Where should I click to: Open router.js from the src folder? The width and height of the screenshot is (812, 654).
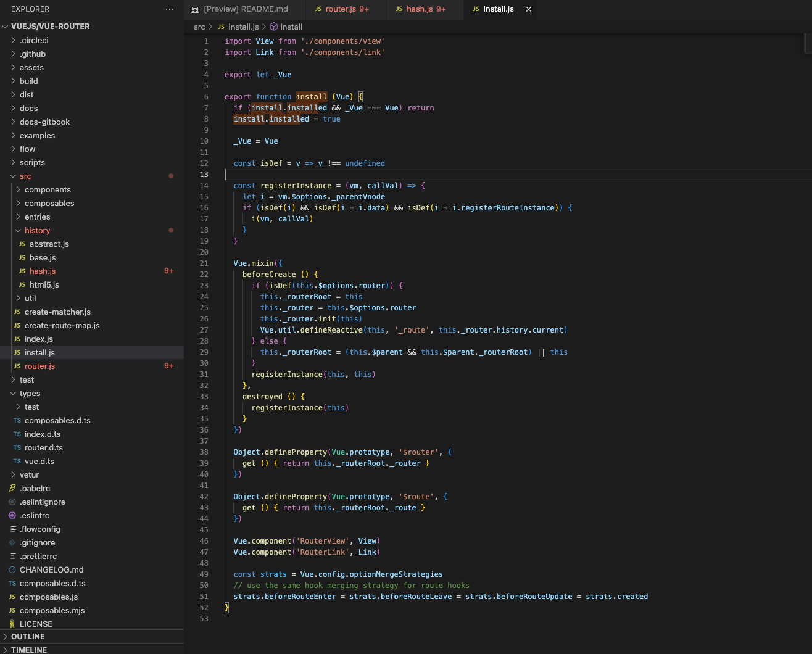pyautogui.click(x=92, y=366)
